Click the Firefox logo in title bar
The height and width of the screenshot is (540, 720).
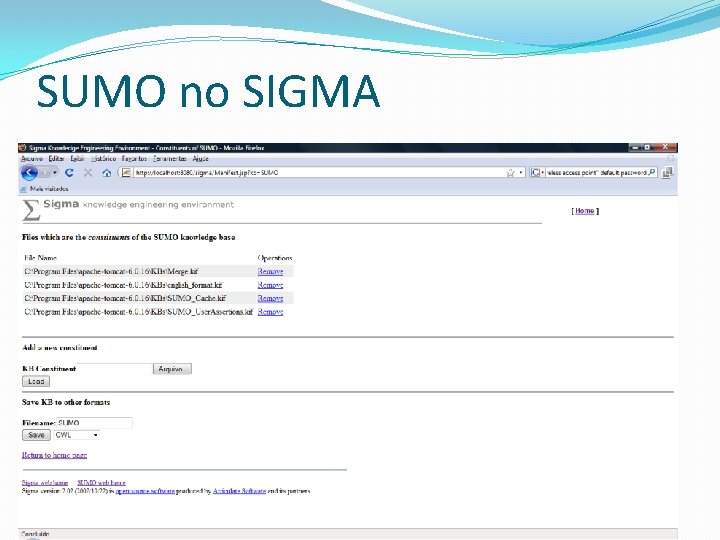[22, 148]
